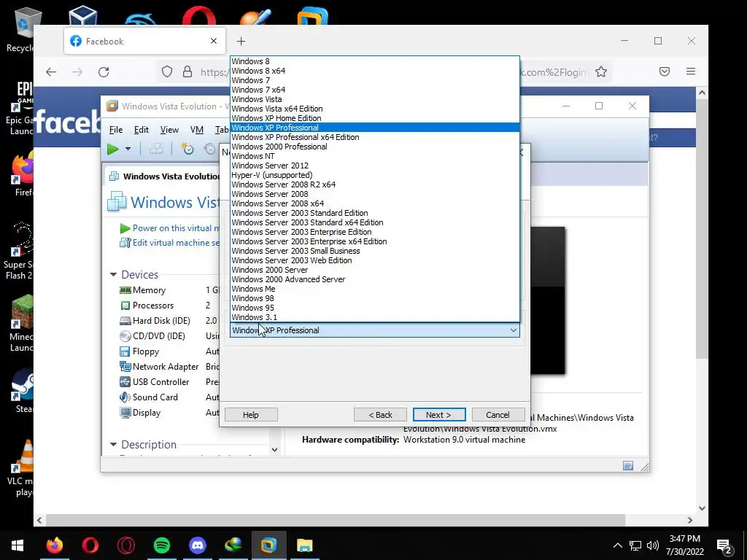Collapse the Description section triangle
The width and height of the screenshot is (747, 560).
(113, 444)
